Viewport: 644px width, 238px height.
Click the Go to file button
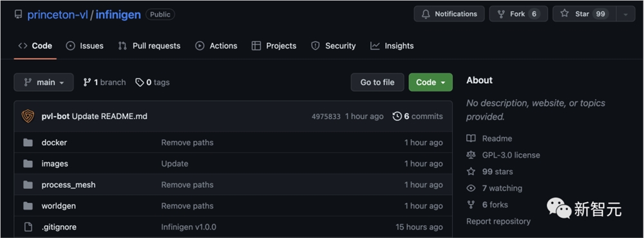tap(377, 82)
